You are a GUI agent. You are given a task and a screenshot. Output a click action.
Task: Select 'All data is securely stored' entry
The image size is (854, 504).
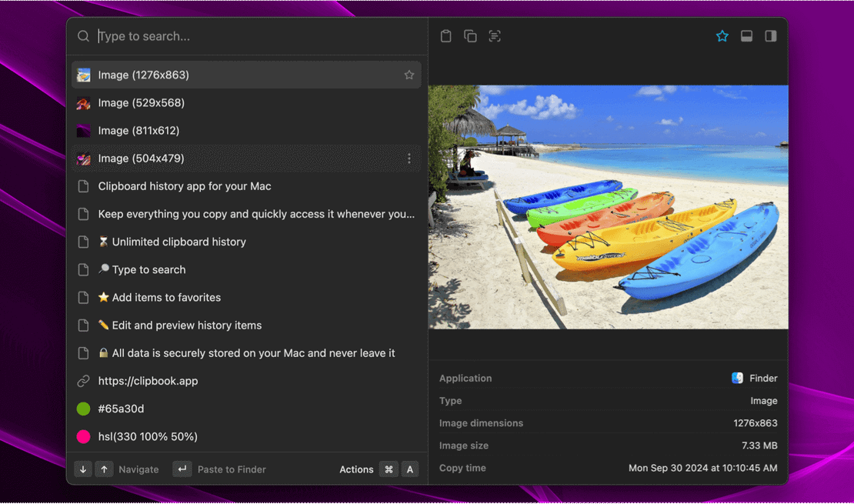[x=246, y=353]
